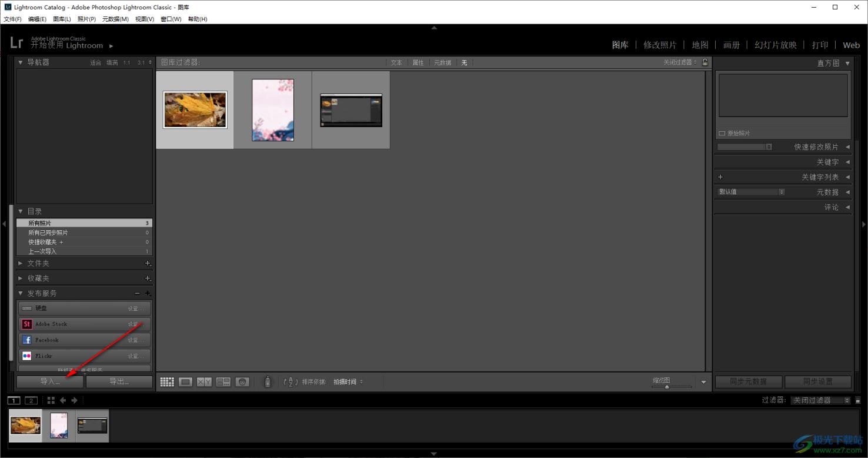Expand the 收藏夹 panel

tap(21, 278)
